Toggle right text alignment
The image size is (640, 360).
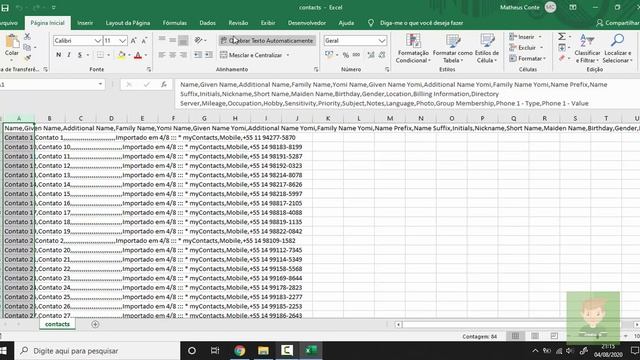[x=183, y=55]
